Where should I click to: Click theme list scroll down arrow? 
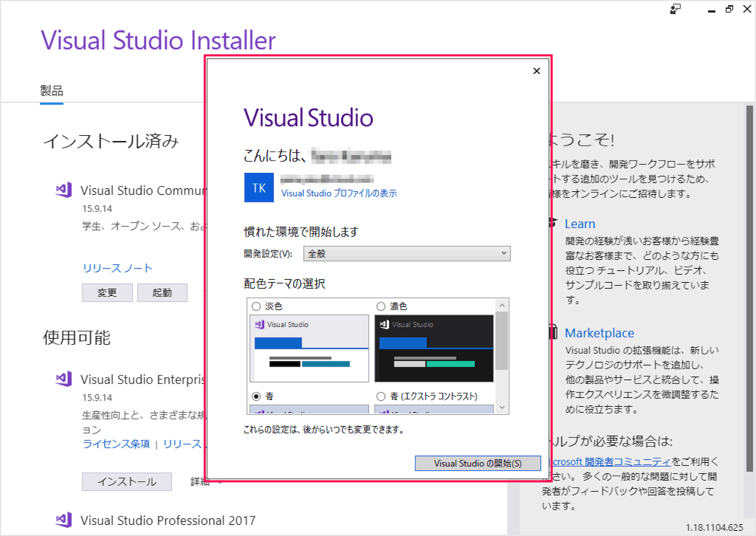pyautogui.click(x=502, y=407)
